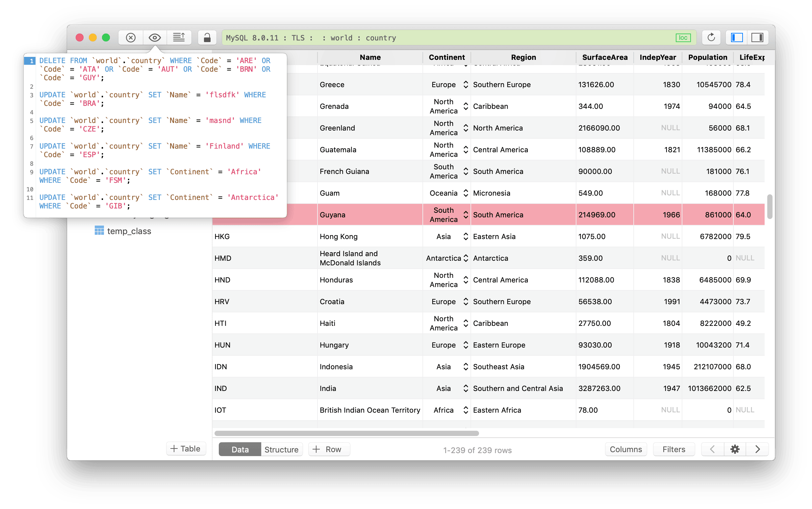Click the Name column header
The height and width of the screenshot is (509, 812).
click(x=370, y=57)
